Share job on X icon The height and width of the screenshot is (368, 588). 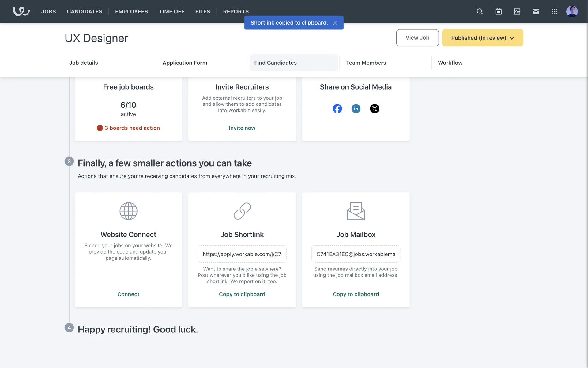[375, 109]
